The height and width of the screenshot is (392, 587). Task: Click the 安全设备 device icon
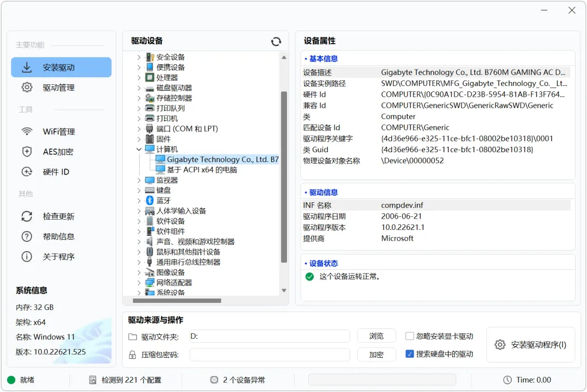point(150,57)
